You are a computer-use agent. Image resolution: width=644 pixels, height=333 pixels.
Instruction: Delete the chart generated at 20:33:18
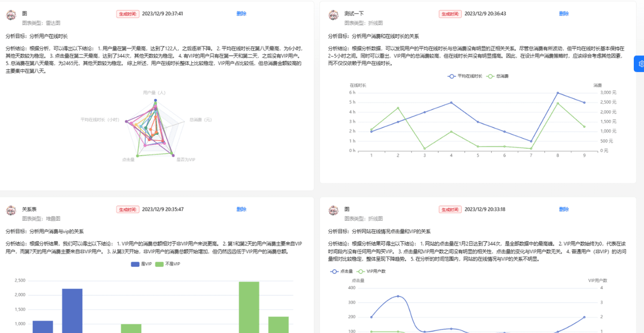coord(563,209)
